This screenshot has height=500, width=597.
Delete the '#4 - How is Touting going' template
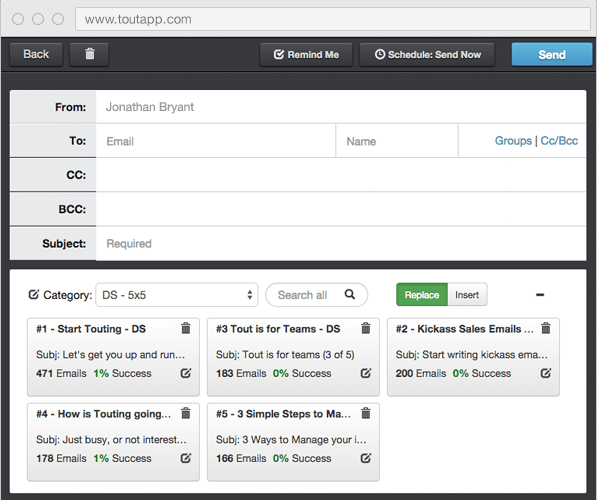186,413
